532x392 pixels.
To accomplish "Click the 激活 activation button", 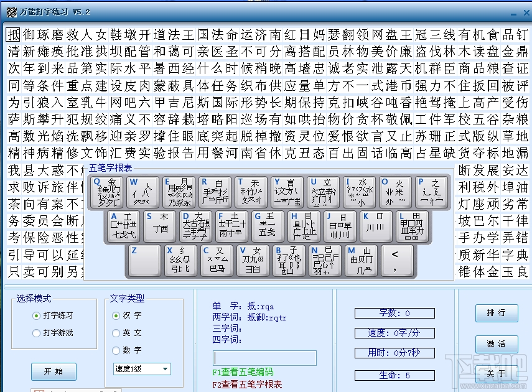I will pos(496,344).
